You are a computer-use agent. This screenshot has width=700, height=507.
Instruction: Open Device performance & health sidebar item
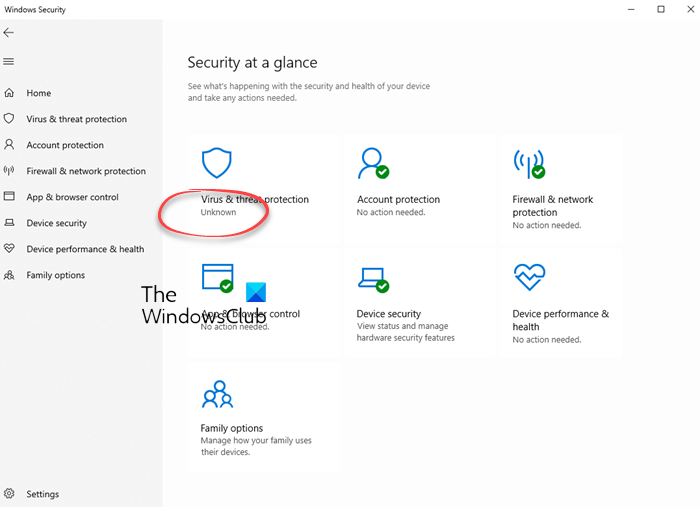coord(85,249)
